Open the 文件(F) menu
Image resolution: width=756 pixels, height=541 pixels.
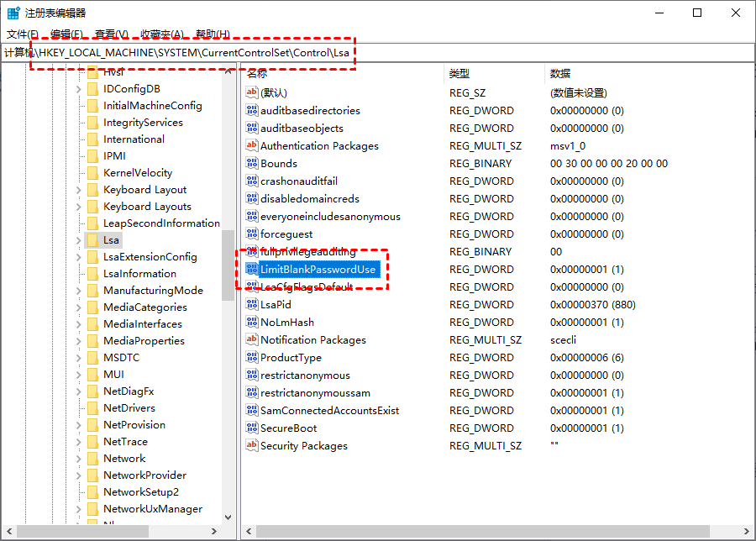[x=23, y=34]
